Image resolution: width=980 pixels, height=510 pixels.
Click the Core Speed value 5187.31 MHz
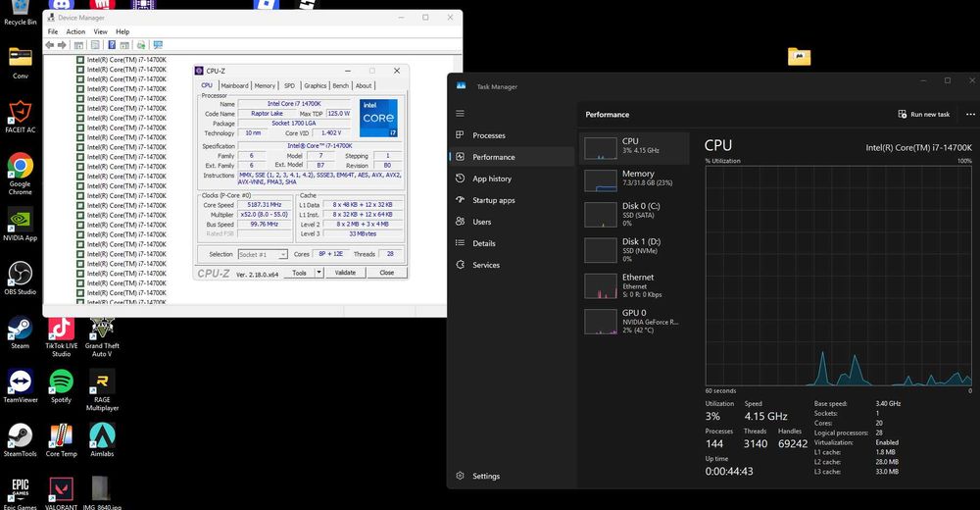264,205
